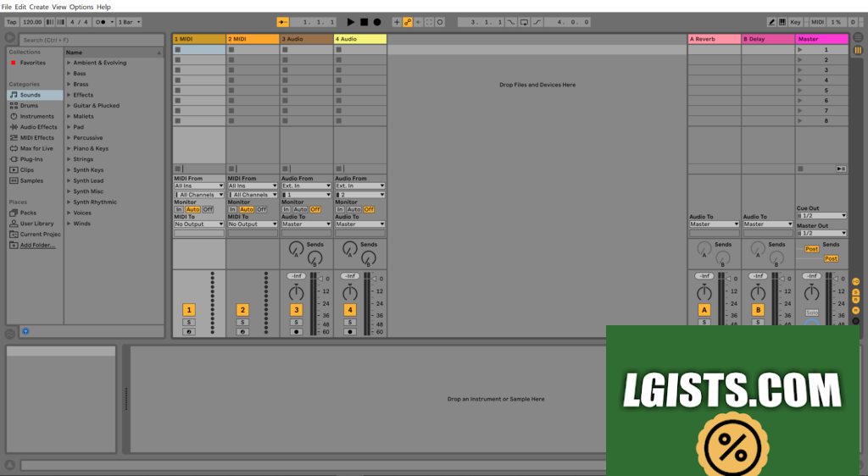Open the All Channels dropdown on track 2
The image size is (868, 476).
click(x=253, y=195)
